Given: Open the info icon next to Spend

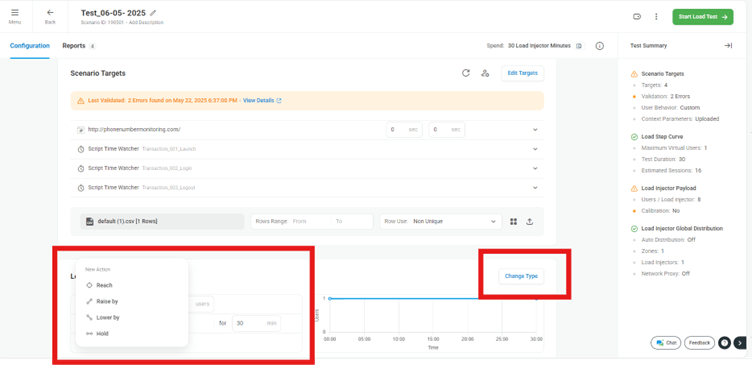Looking at the screenshot, I should (599, 46).
